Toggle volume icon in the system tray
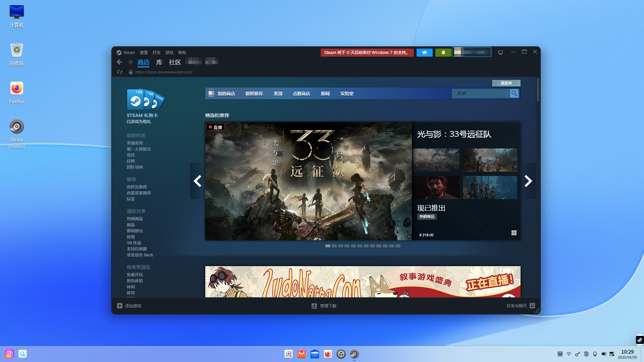This screenshot has height=362, width=644. point(604,354)
